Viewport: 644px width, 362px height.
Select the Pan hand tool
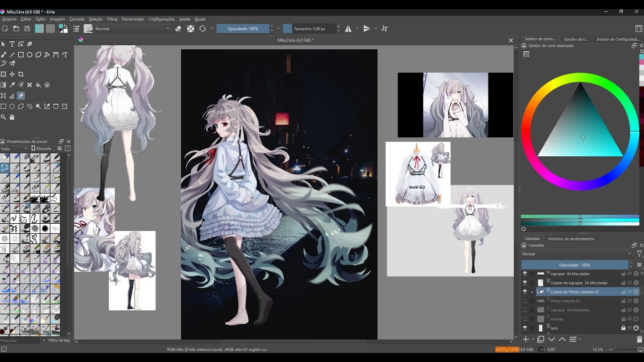click(12, 117)
